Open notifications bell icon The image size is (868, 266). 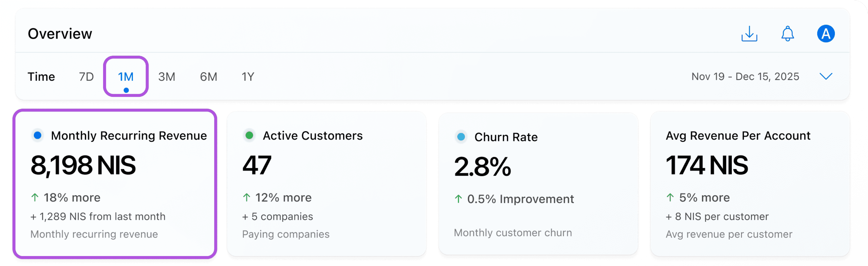click(788, 34)
